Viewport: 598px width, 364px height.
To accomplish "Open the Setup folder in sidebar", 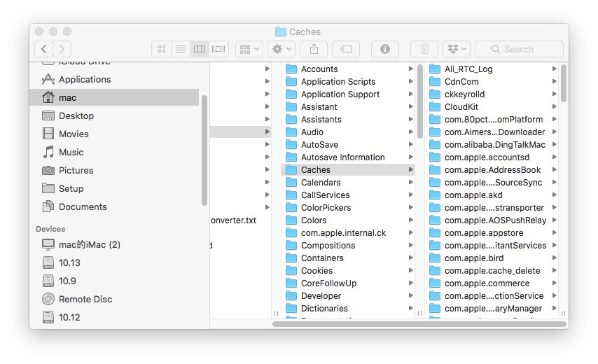I will tap(114, 189).
